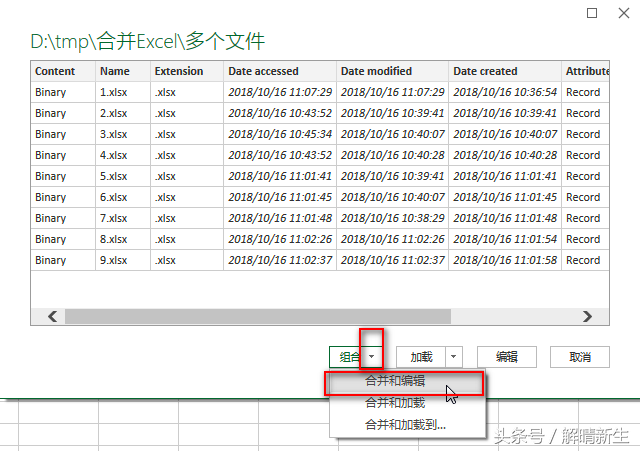Click the Attributes column header

tap(585, 71)
